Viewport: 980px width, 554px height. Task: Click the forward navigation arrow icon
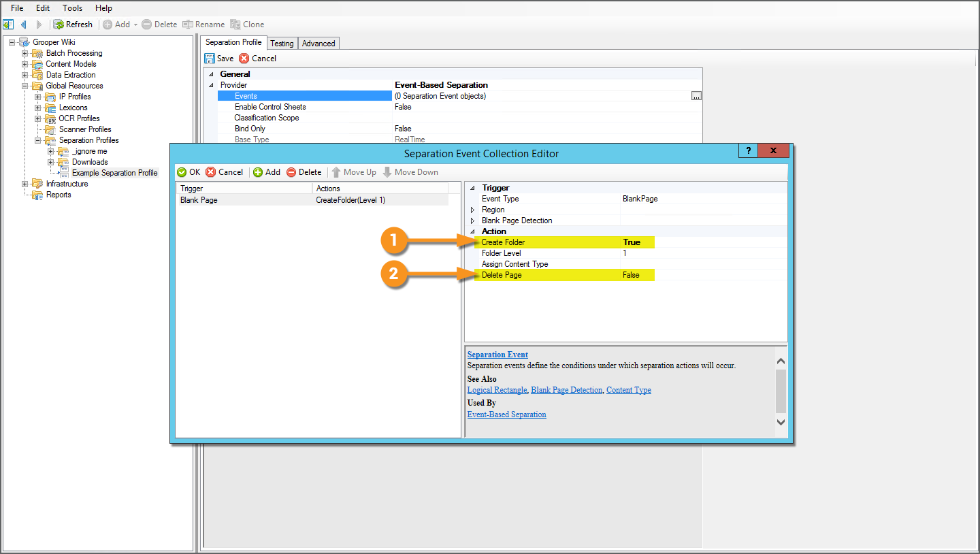[39, 25]
